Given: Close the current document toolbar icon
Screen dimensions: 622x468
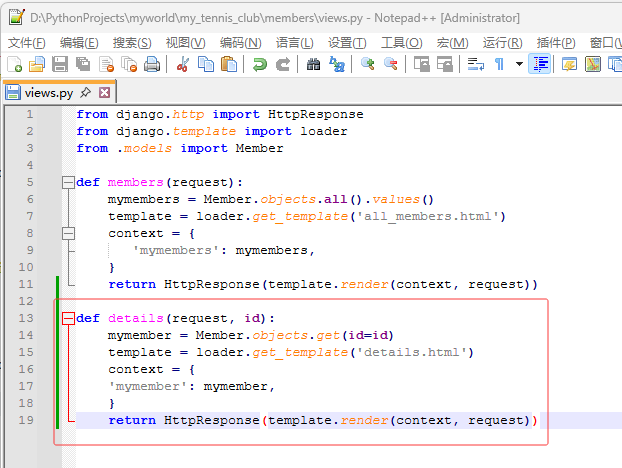Looking at the screenshot, I should tap(106, 64).
